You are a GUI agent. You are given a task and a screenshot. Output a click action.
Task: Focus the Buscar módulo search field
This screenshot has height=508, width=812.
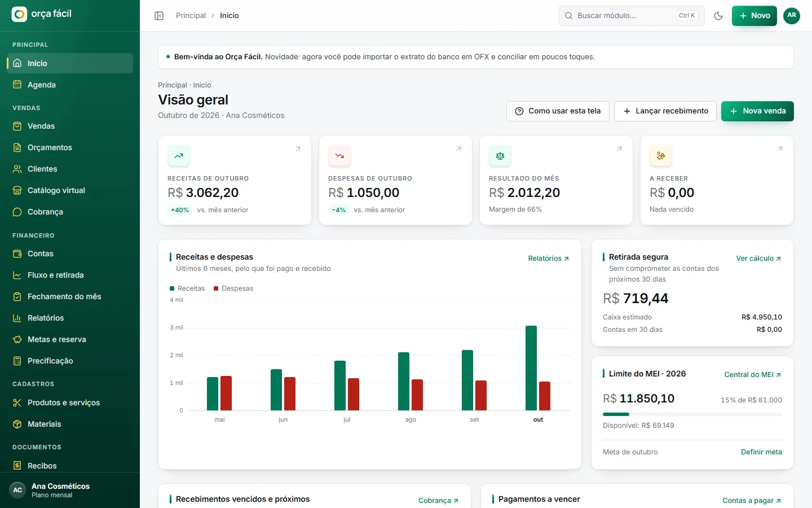click(632, 16)
